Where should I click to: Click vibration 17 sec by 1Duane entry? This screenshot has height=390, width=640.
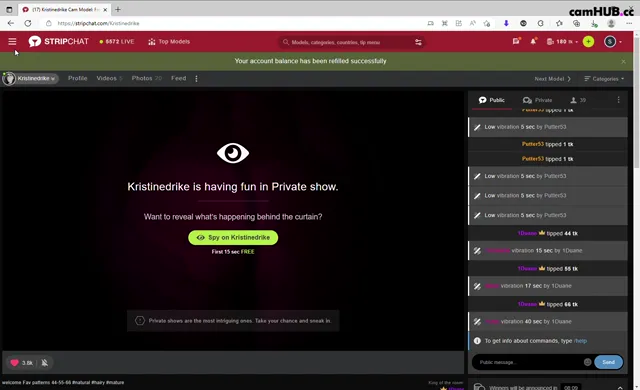pyautogui.click(x=547, y=286)
